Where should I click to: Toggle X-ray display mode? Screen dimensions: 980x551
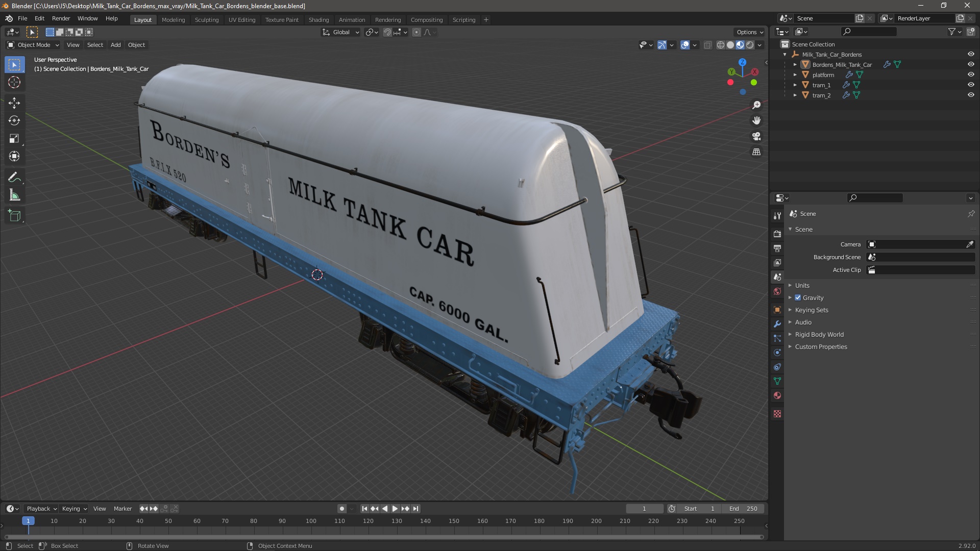pos(707,45)
